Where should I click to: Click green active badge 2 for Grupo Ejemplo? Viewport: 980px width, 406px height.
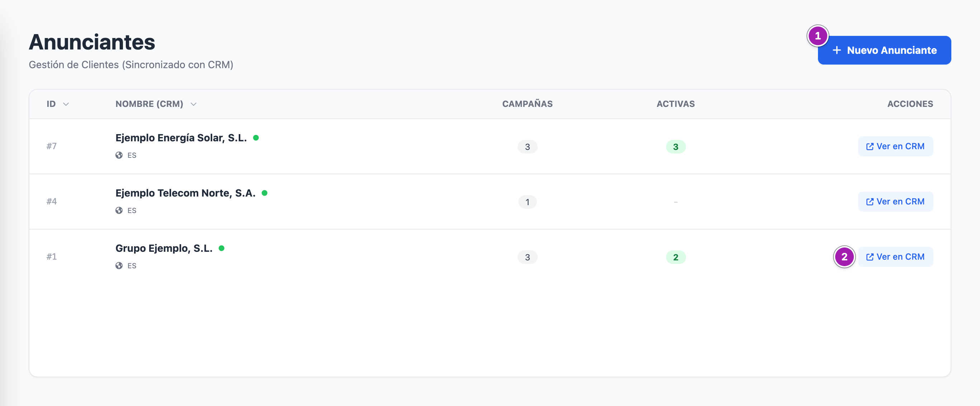tap(676, 257)
